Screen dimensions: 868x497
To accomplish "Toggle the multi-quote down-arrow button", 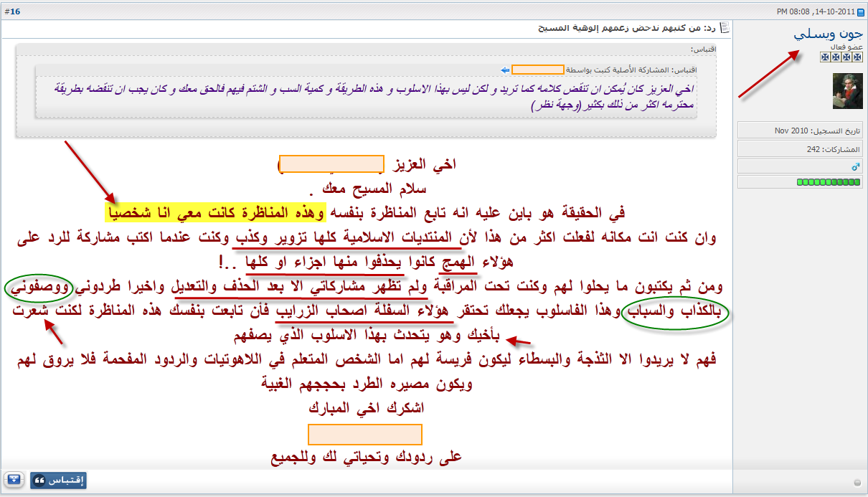I will (x=14, y=480).
